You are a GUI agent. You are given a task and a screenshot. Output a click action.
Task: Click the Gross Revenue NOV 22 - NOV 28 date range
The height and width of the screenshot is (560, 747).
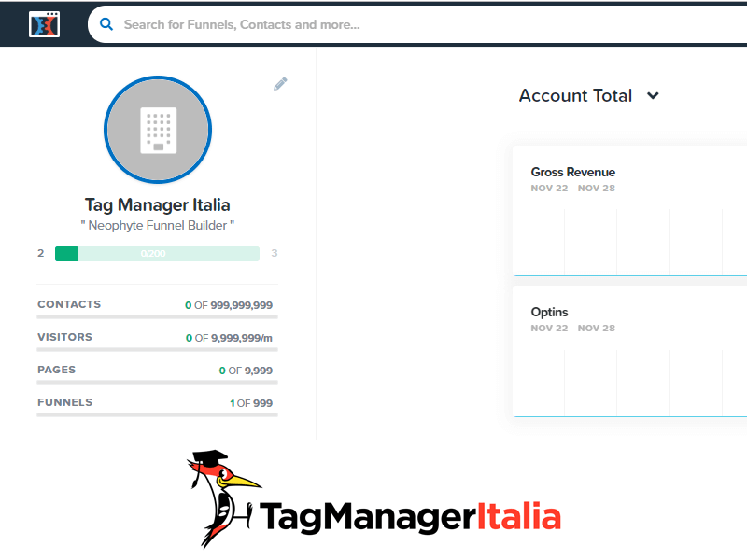(x=572, y=189)
